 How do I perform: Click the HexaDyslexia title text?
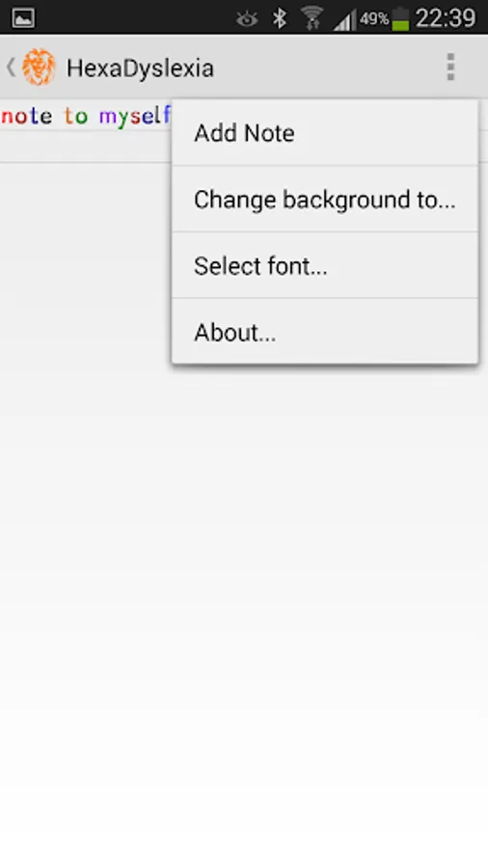[140, 68]
